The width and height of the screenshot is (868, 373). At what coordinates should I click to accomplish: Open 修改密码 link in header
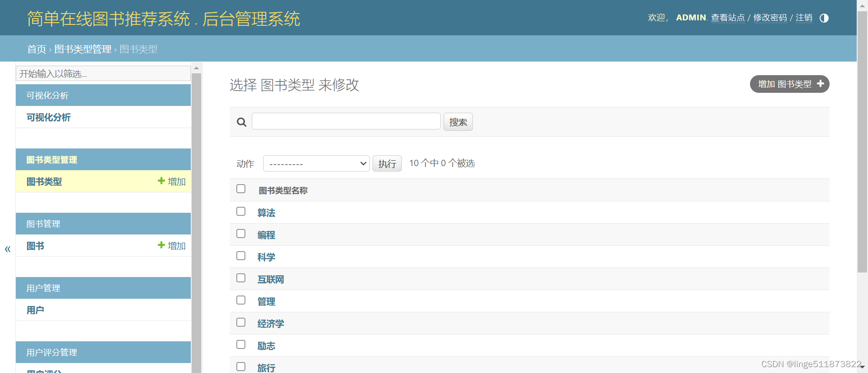(x=770, y=18)
